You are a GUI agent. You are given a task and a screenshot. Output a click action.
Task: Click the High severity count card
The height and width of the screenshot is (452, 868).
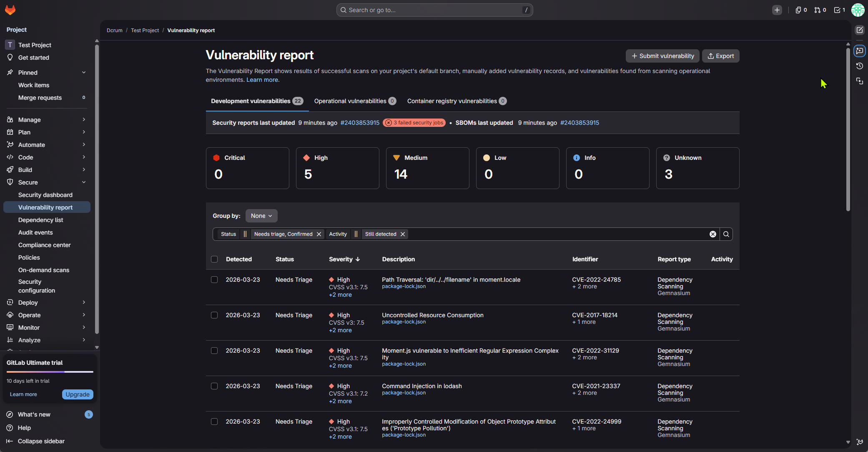pos(337,168)
